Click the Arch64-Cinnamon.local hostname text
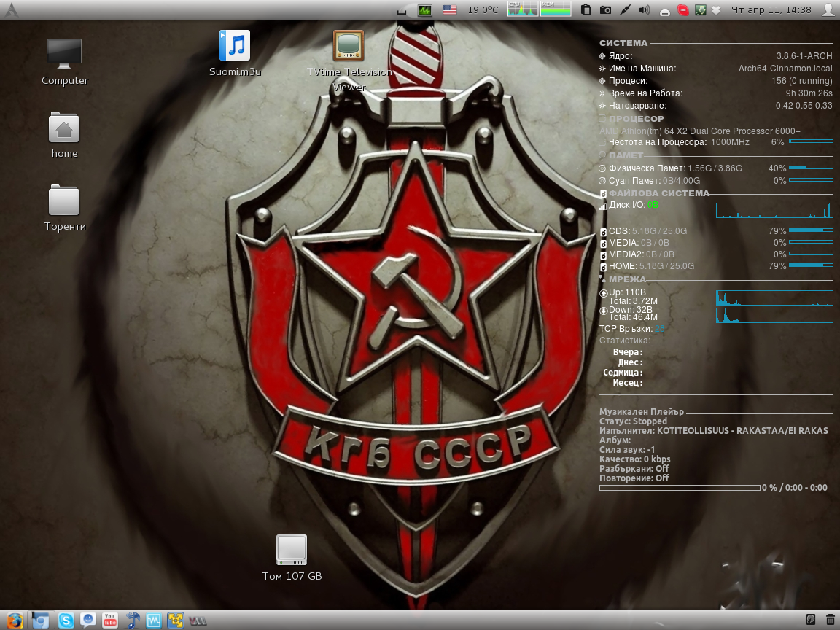 point(785,68)
